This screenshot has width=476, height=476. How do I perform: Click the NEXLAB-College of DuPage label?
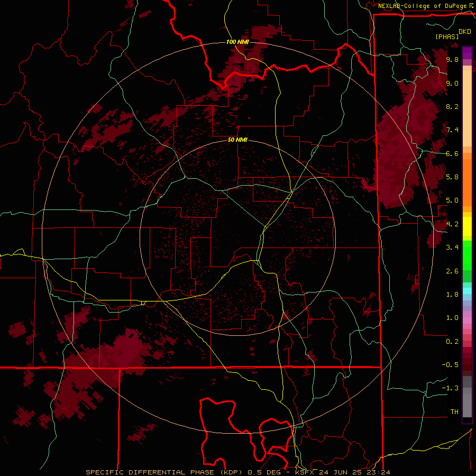click(x=422, y=6)
